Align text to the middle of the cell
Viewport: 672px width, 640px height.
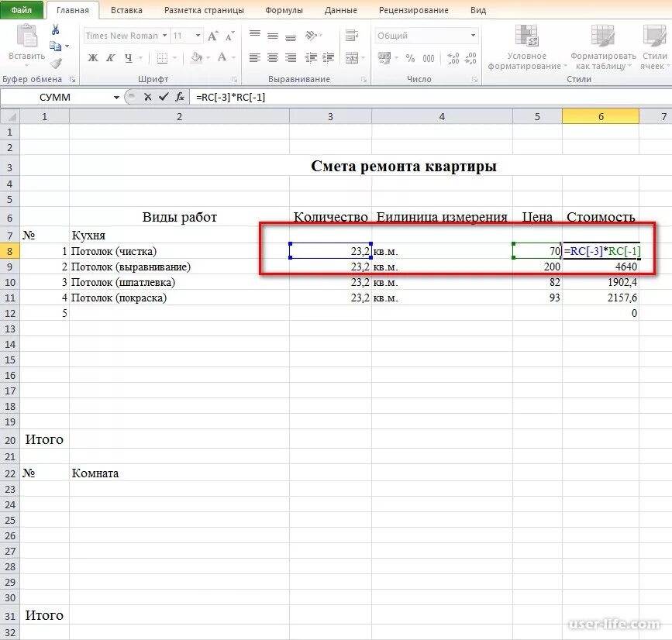pos(273,36)
